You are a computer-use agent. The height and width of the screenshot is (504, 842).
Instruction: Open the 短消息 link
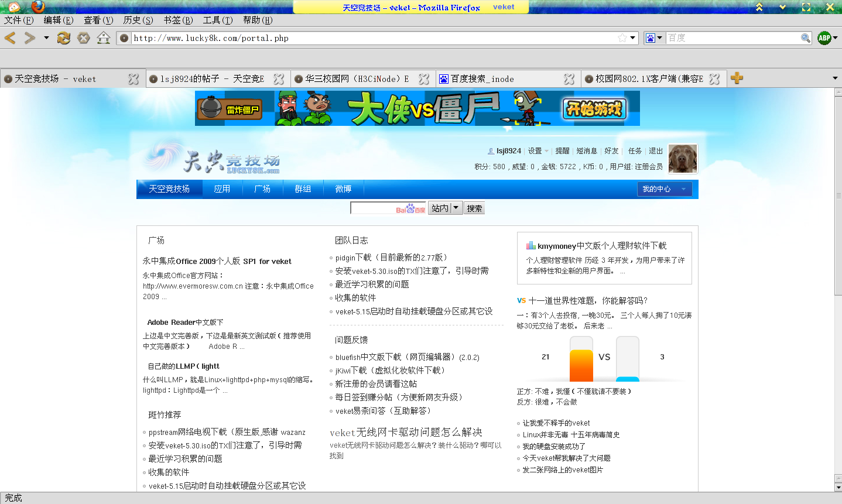pyautogui.click(x=587, y=151)
